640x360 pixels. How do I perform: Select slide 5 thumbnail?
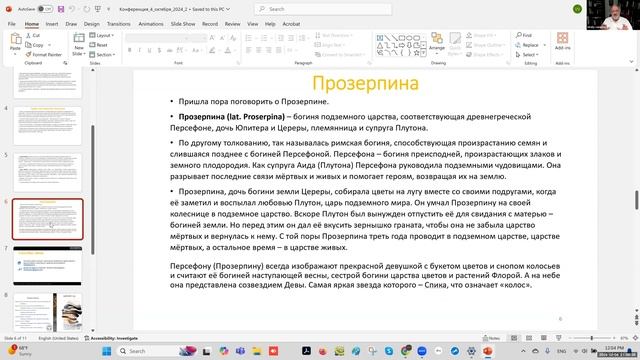click(x=47, y=173)
